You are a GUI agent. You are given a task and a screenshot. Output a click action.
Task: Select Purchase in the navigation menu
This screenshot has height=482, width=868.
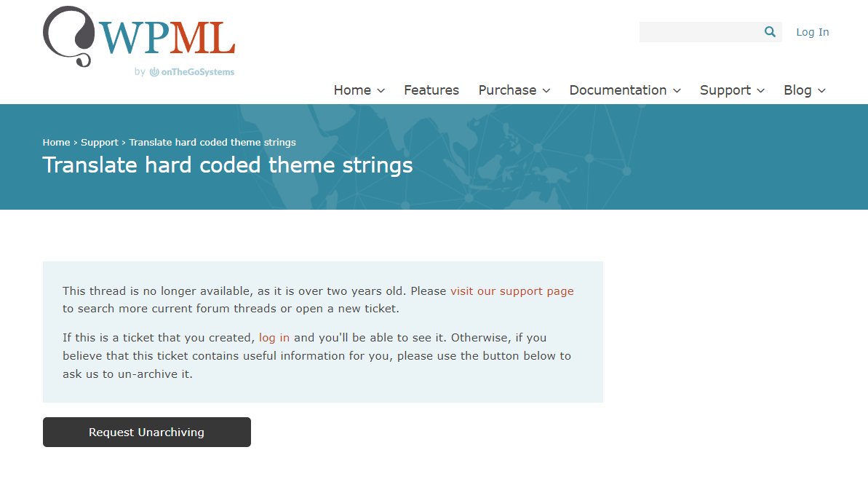[507, 90]
